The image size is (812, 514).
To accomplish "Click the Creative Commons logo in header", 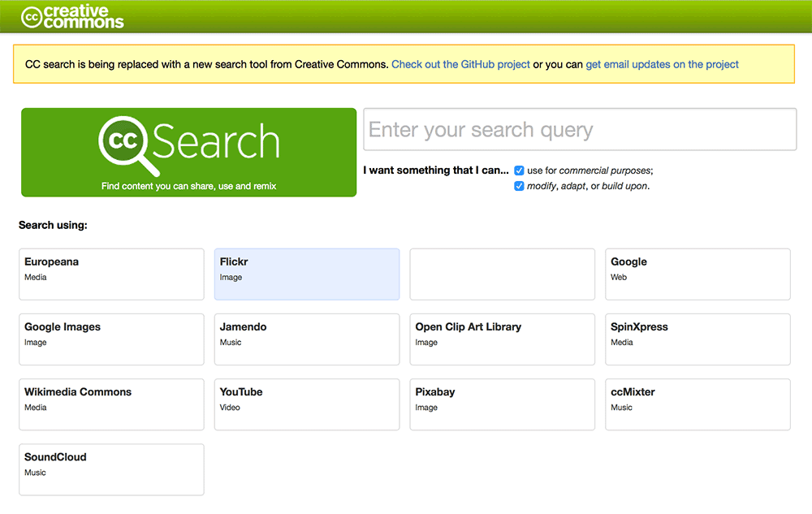I will pyautogui.click(x=72, y=16).
